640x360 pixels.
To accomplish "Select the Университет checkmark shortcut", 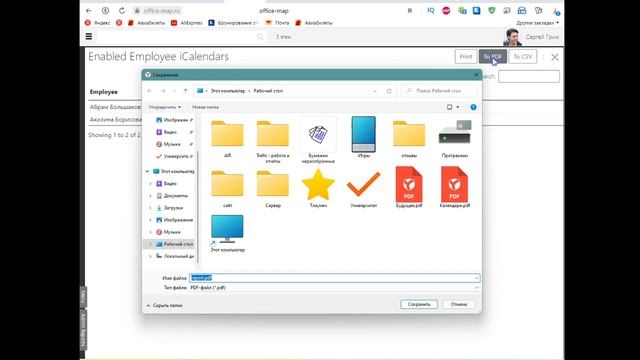I will (364, 189).
